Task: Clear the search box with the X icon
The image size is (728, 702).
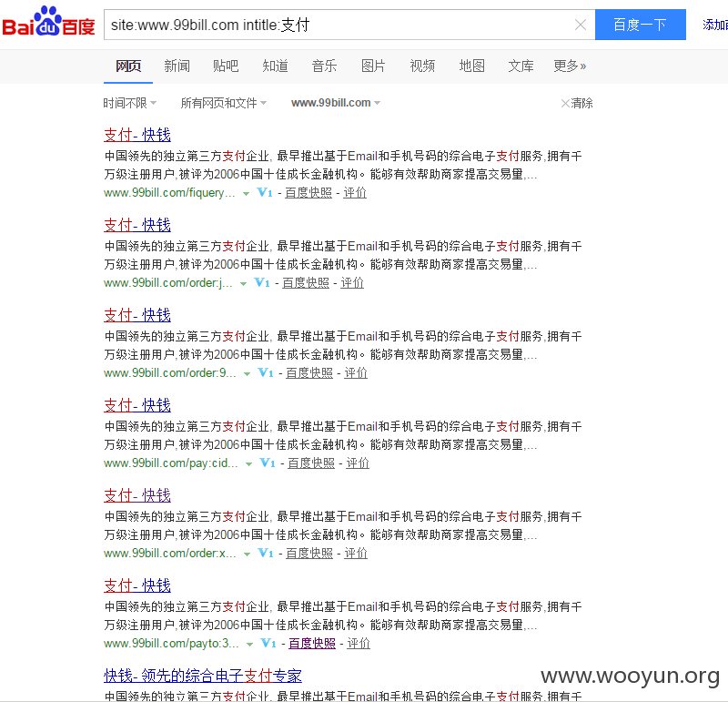Action: tap(581, 25)
